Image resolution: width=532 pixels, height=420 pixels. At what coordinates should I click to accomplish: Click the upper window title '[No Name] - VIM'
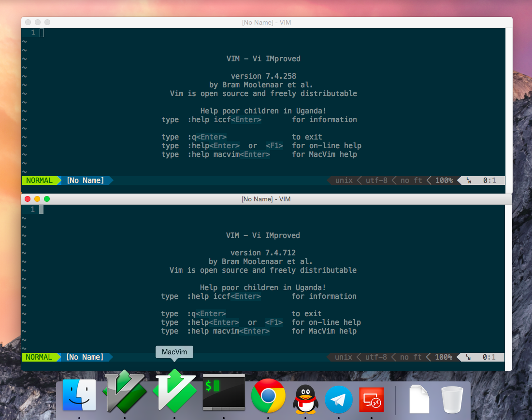coord(266,22)
